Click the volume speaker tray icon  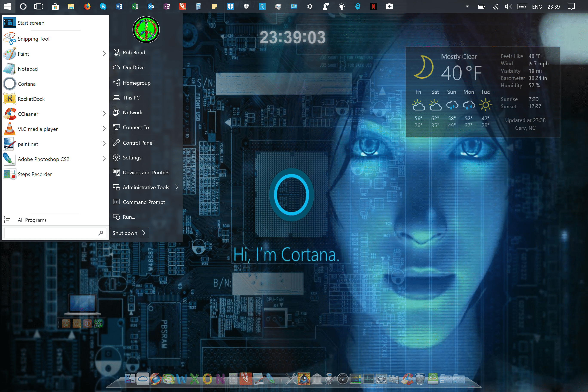tap(508, 7)
